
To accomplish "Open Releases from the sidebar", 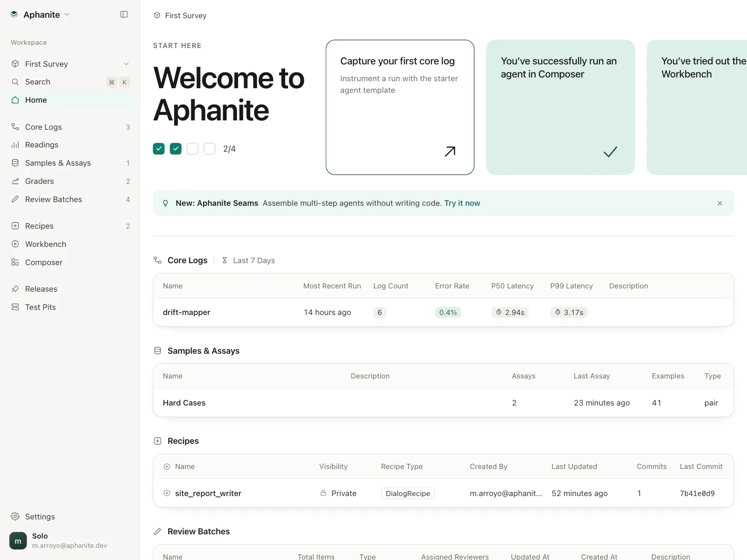I will [x=70, y=289].
